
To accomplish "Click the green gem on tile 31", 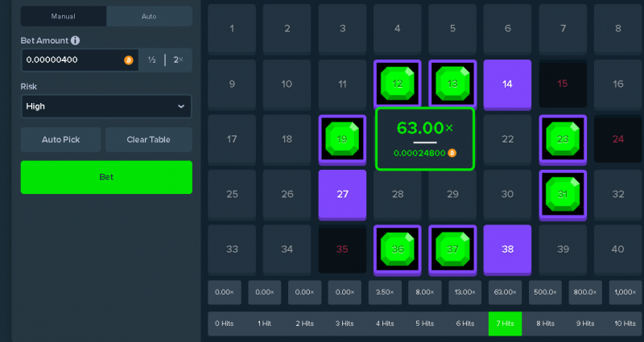I will tap(563, 194).
